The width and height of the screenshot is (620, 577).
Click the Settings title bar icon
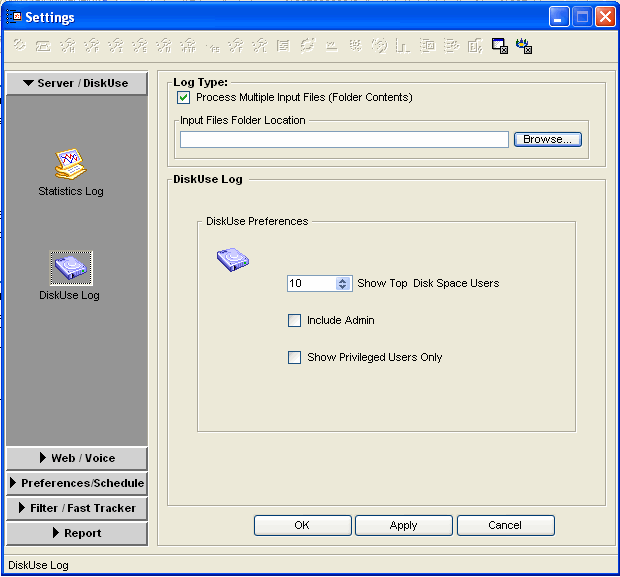[14, 17]
